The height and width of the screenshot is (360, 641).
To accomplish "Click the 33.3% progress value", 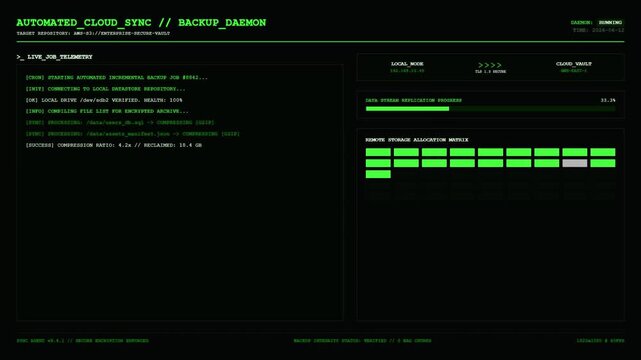I will [608, 100].
